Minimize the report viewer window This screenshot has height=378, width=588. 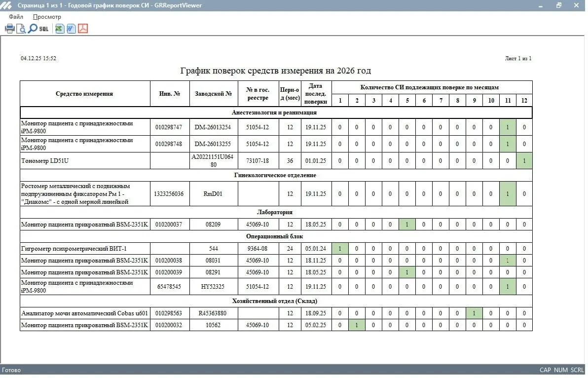pyautogui.click(x=541, y=5)
